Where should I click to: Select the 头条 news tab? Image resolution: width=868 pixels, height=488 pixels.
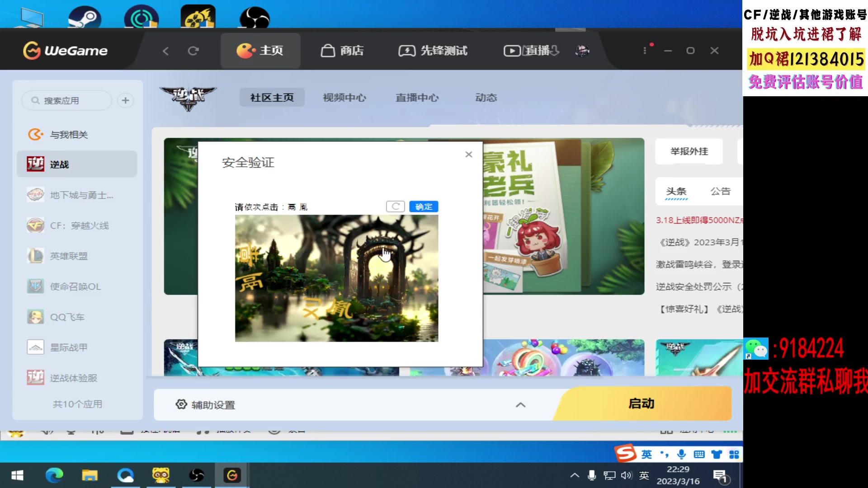pos(676,192)
